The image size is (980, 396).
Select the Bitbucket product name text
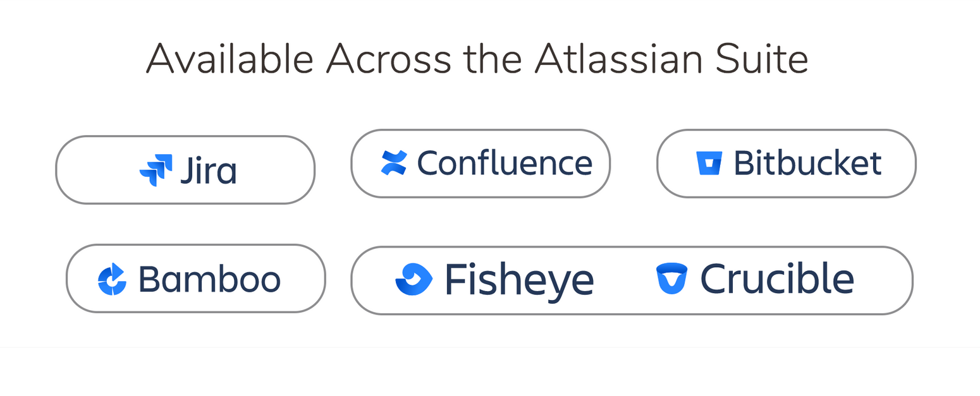point(807,163)
